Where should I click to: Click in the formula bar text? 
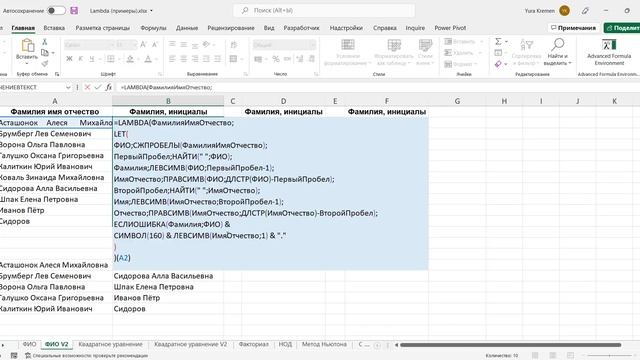pos(167,87)
